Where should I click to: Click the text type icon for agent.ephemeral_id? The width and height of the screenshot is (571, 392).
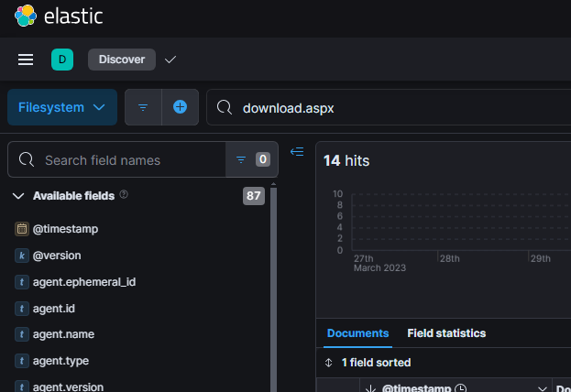click(22, 282)
